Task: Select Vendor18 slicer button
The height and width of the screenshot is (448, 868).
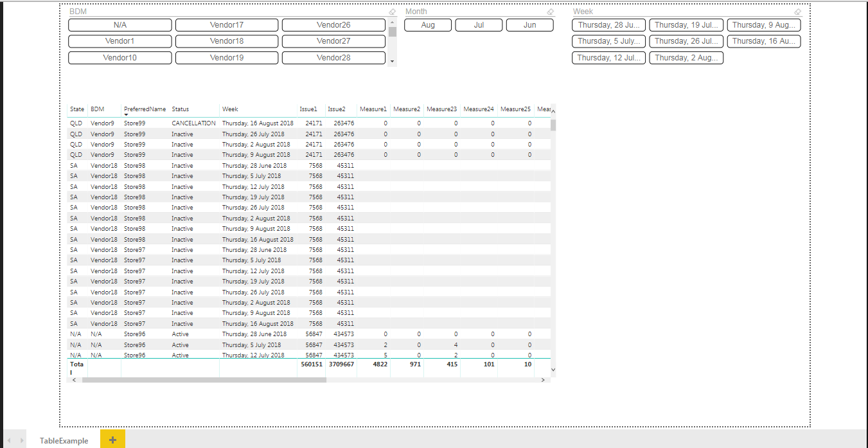Action: (227, 41)
